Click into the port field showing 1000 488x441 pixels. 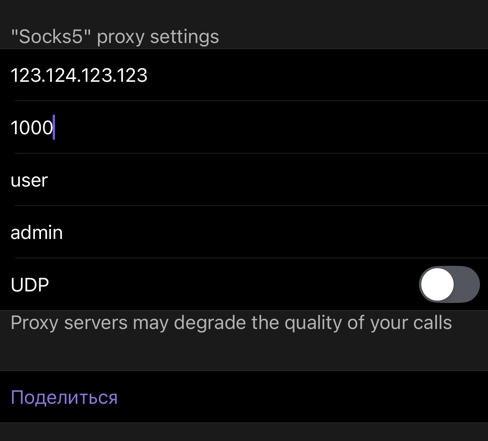click(244, 127)
